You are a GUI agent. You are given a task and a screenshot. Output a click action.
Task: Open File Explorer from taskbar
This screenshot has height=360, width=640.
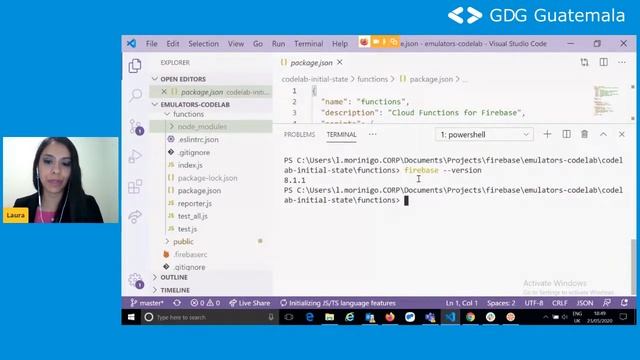[329, 317]
